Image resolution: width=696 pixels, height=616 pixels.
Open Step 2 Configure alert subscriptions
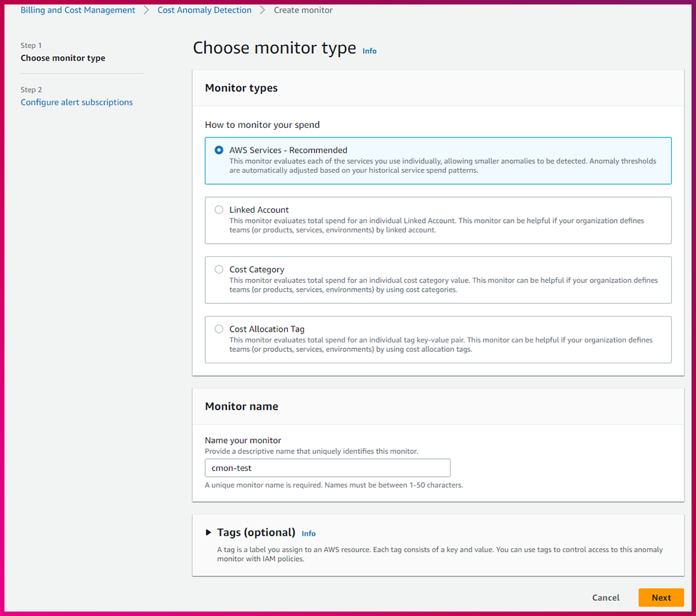(x=77, y=102)
